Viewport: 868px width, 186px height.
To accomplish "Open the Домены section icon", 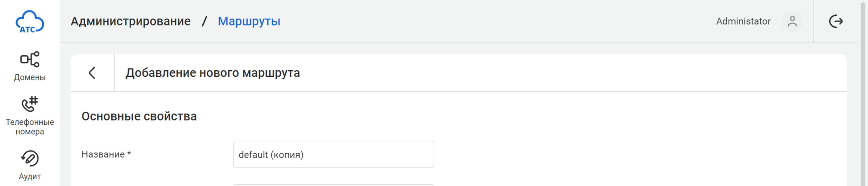I will [30, 59].
